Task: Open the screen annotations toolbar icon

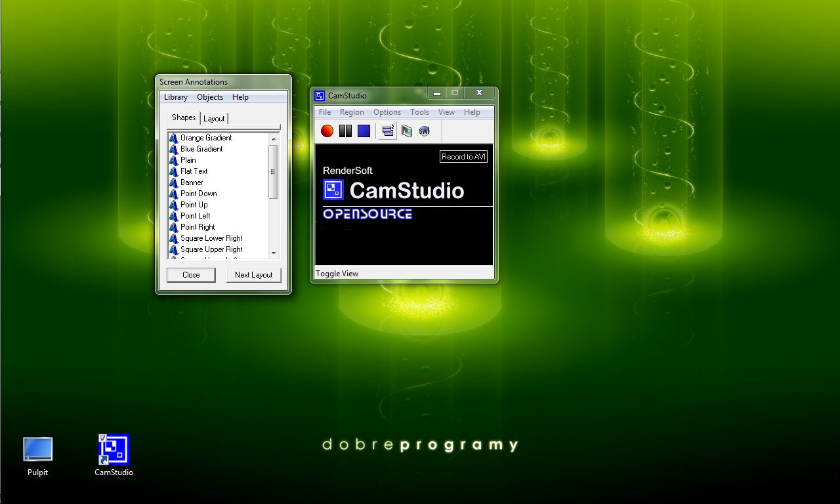Action: [406, 131]
